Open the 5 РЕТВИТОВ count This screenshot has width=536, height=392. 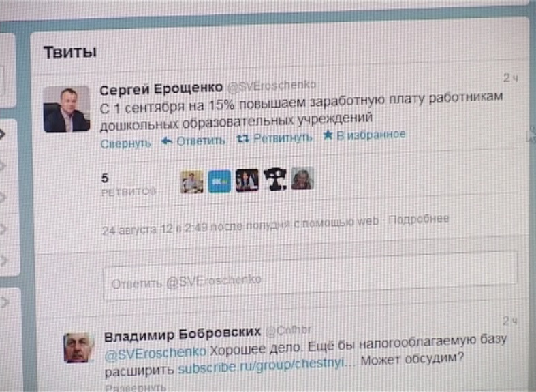[128, 184]
